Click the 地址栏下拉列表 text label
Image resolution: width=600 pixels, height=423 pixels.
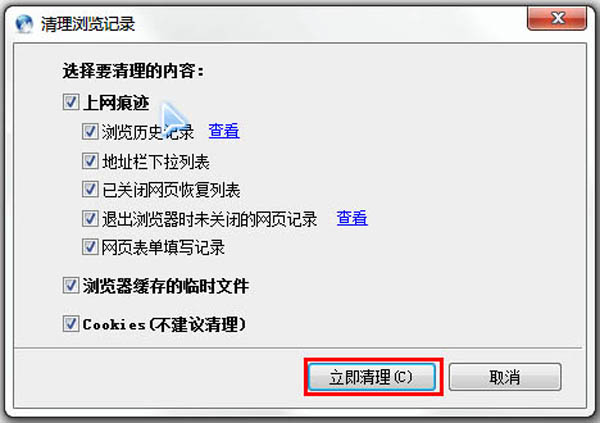click(x=156, y=162)
